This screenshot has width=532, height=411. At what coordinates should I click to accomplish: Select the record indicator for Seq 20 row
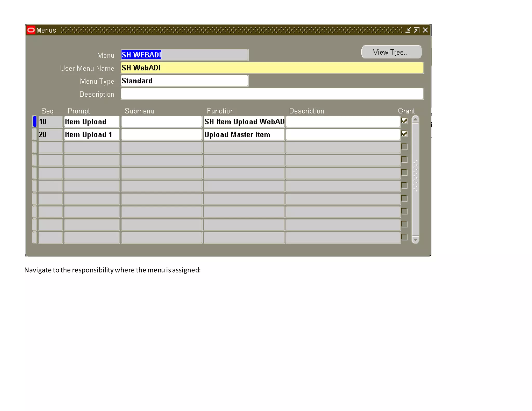[35, 135]
